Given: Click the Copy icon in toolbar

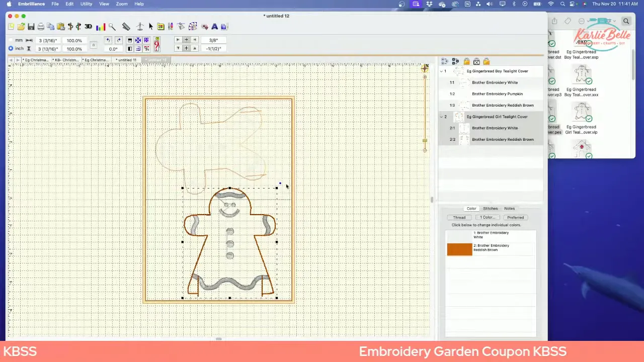Looking at the screenshot, I should [x=51, y=27].
